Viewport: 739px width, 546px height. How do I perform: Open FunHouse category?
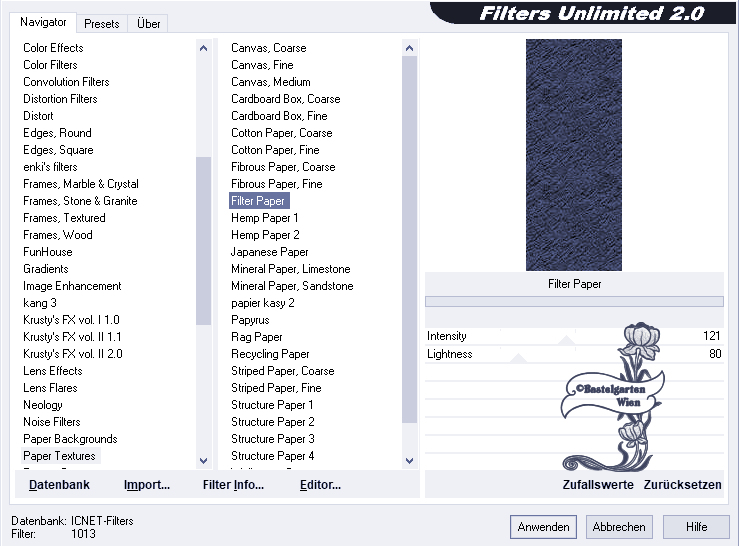(48, 252)
